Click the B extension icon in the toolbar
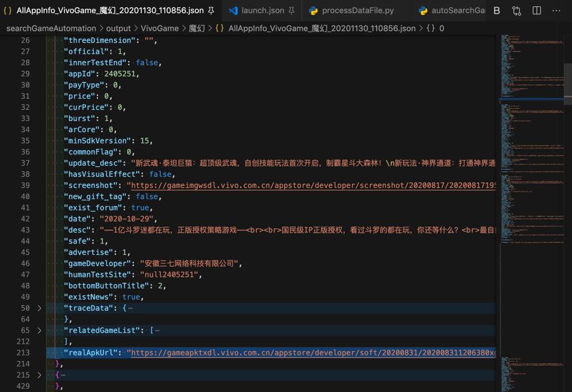 (x=498, y=11)
